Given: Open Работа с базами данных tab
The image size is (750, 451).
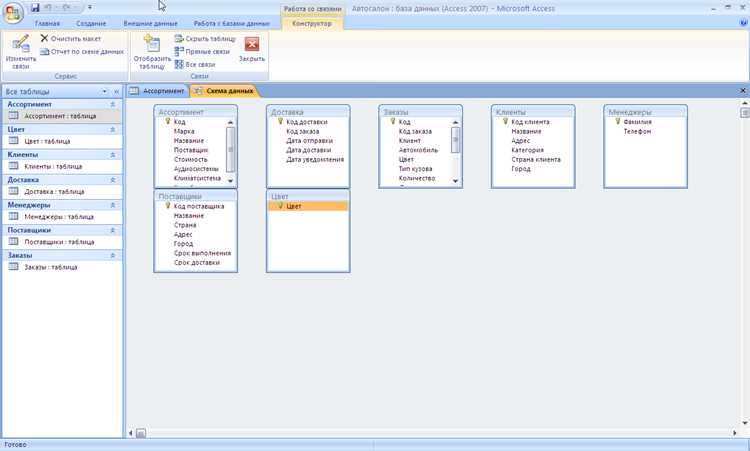Looking at the screenshot, I should coord(232,23).
